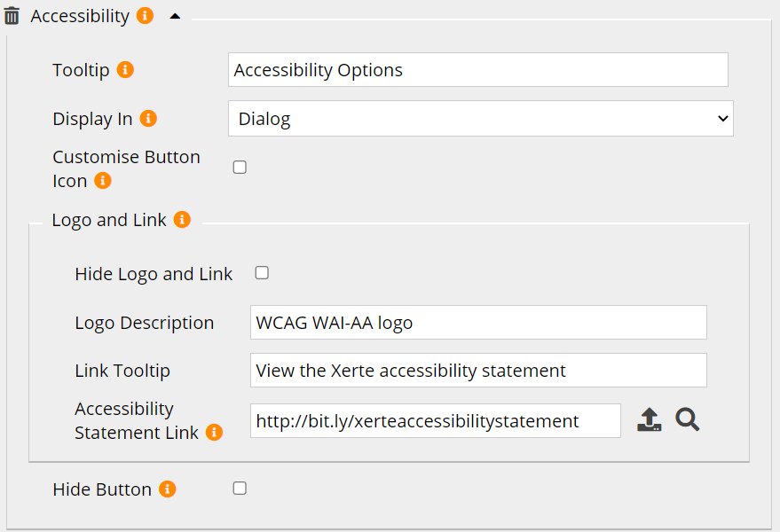Tick the Hide Logo and Link checkbox
Image resolution: width=780 pixels, height=532 pixels.
pos(262,273)
